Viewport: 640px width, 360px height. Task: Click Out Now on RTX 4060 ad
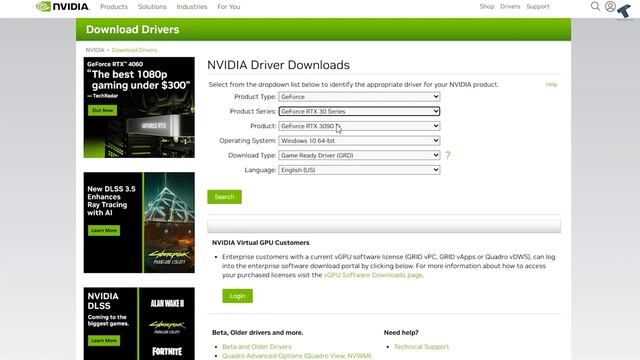102,110
